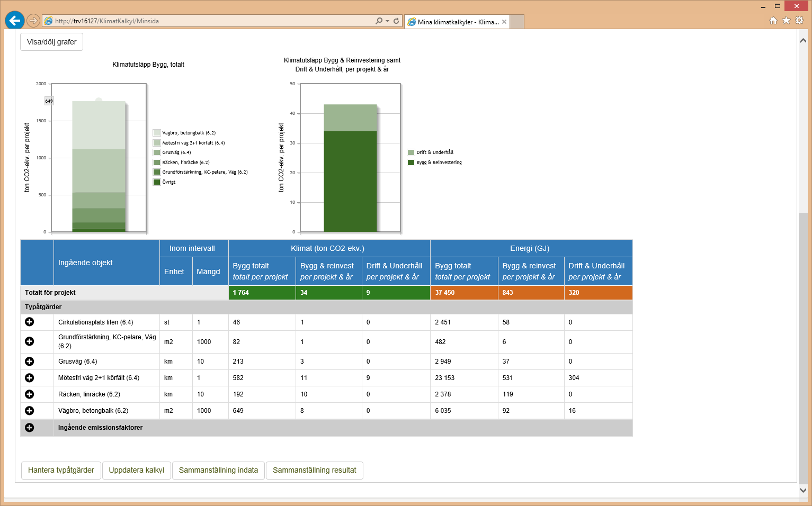
Task: Minimize the browser window
Action: pyautogui.click(x=763, y=6)
